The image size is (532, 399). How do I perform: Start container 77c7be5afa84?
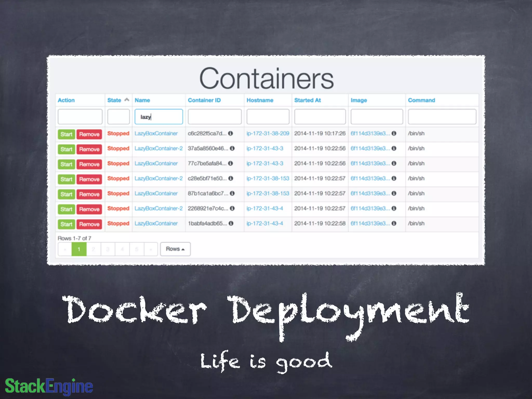tap(66, 164)
